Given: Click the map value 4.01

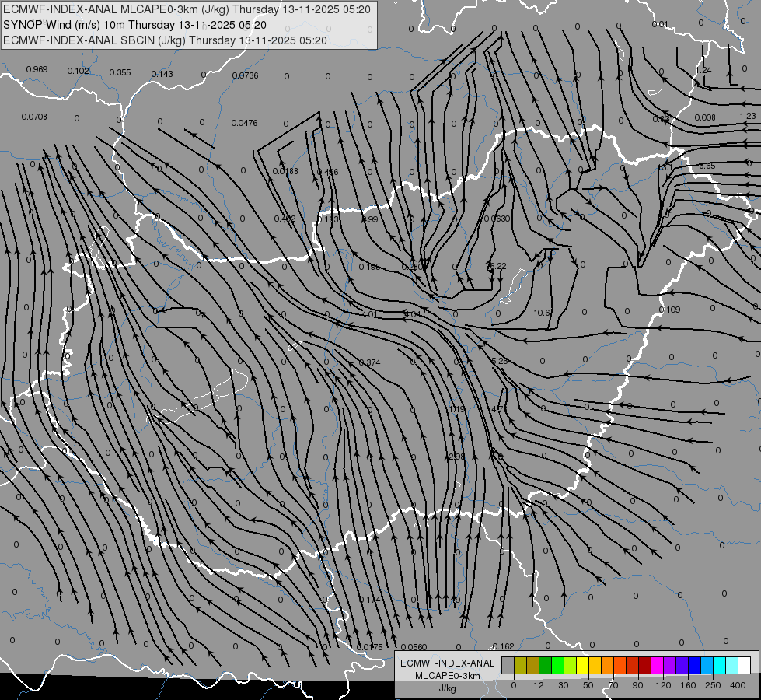Looking at the screenshot, I should click(370, 314).
